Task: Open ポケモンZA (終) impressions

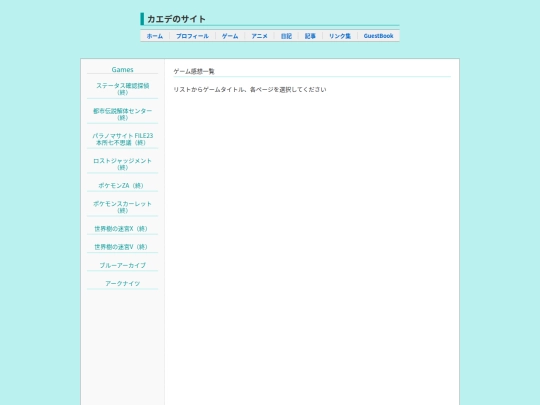Action: pos(121,186)
